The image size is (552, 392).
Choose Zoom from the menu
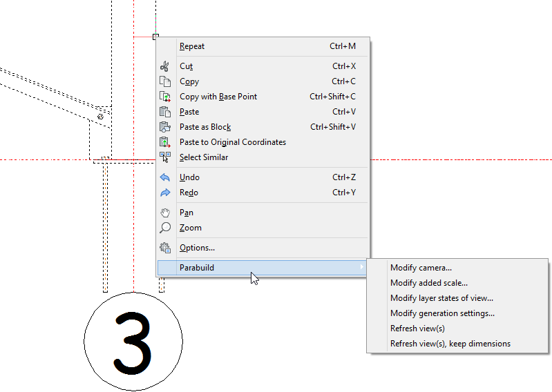pos(263,228)
